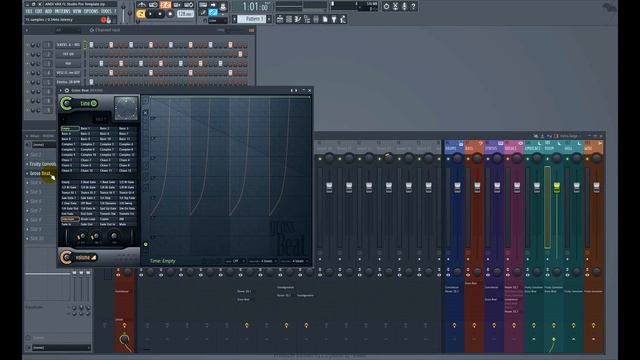
Task: Toggle the Gross Beat volume label button
Action: 85,258
